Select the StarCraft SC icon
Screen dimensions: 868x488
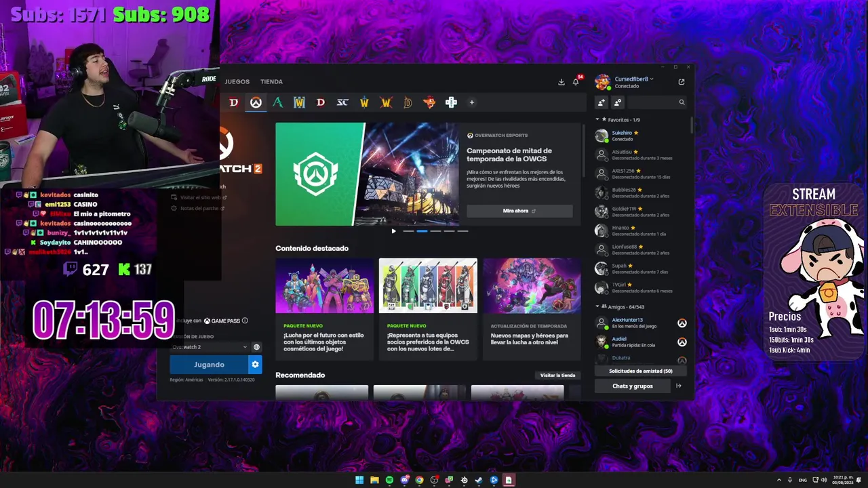coord(342,102)
